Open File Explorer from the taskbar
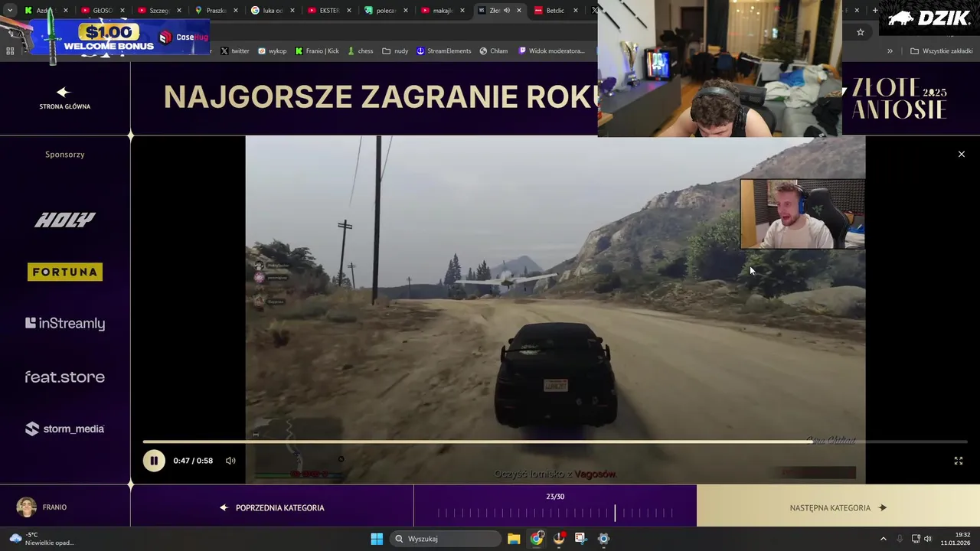 coord(514,539)
